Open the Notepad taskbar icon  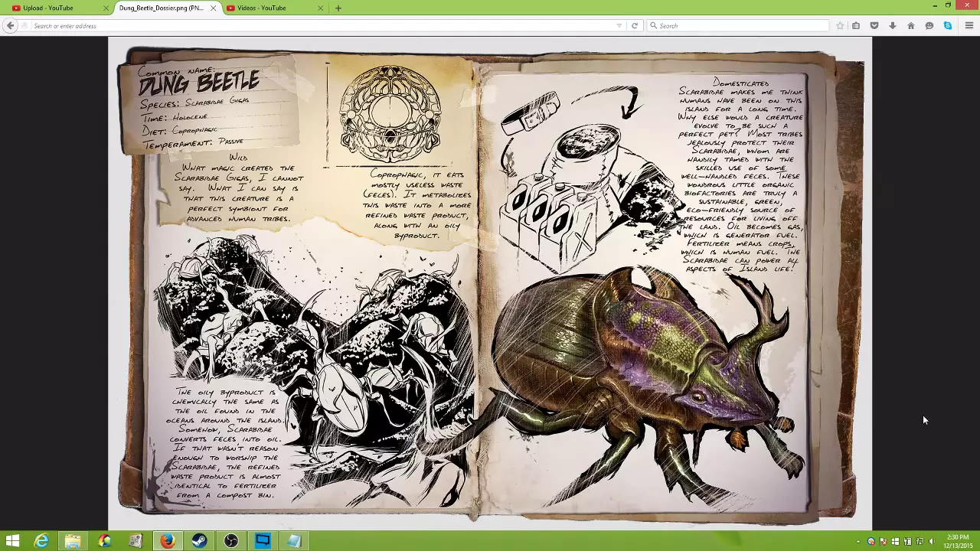tap(294, 541)
